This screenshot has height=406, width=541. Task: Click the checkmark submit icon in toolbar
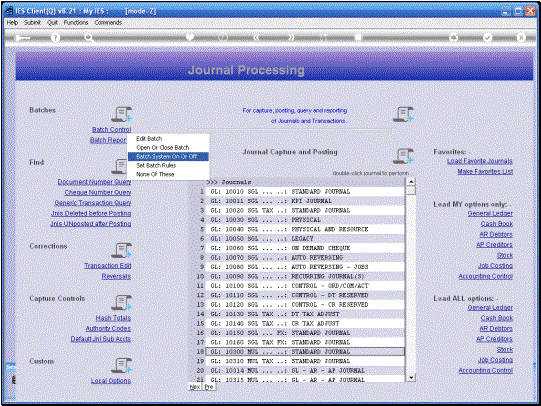pyautogui.click(x=487, y=38)
